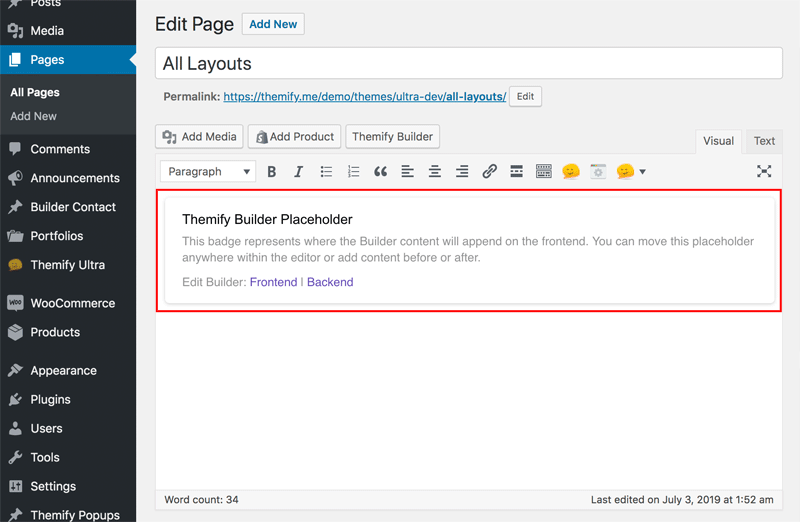The height and width of the screenshot is (522, 800).
Task: Click Add New next to Edit Page
Action: point(273,24)
